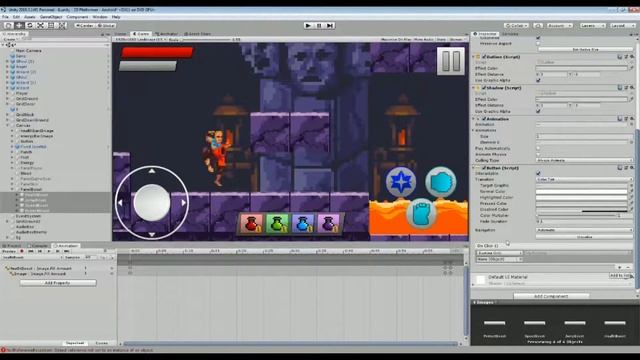Toggle Outline Use Graphic Alpha checkbox
This screenshot has height=360, width=640.
(538, 80)
